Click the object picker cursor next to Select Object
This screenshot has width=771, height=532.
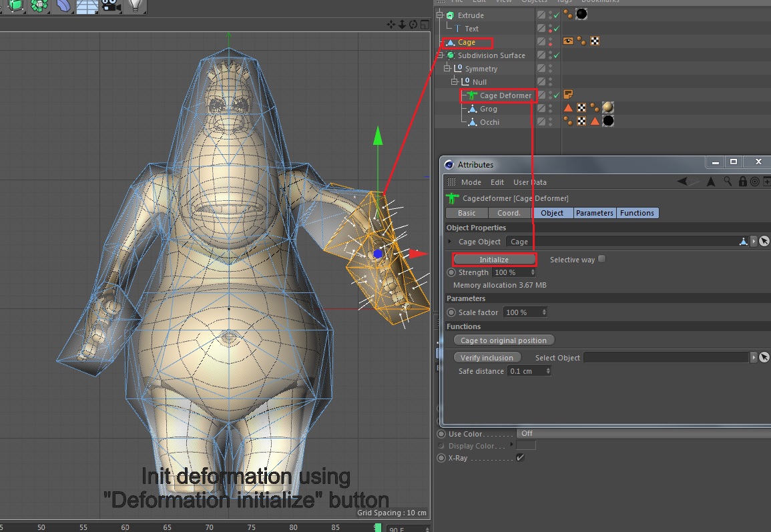pyautogui.click(x=764, y=358)
